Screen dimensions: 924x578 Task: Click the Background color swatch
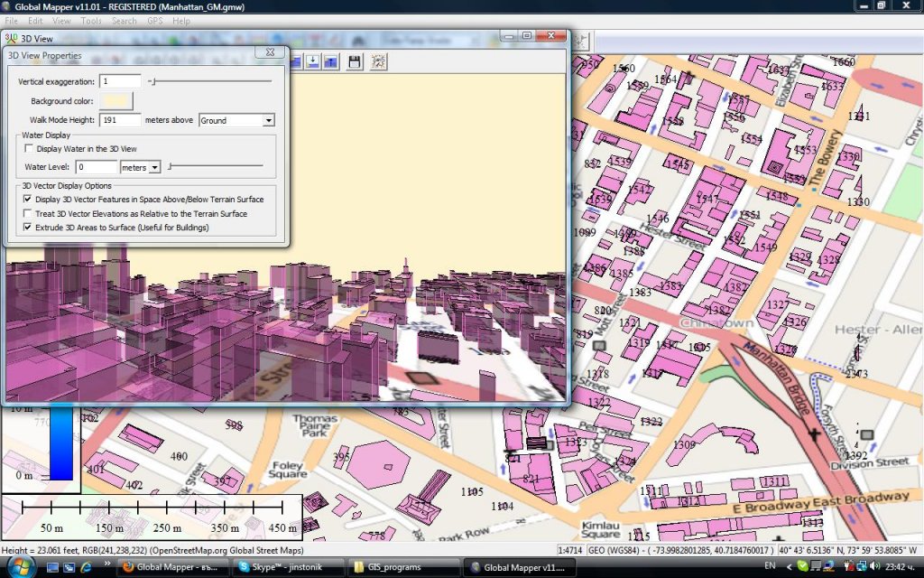point(116,101)
